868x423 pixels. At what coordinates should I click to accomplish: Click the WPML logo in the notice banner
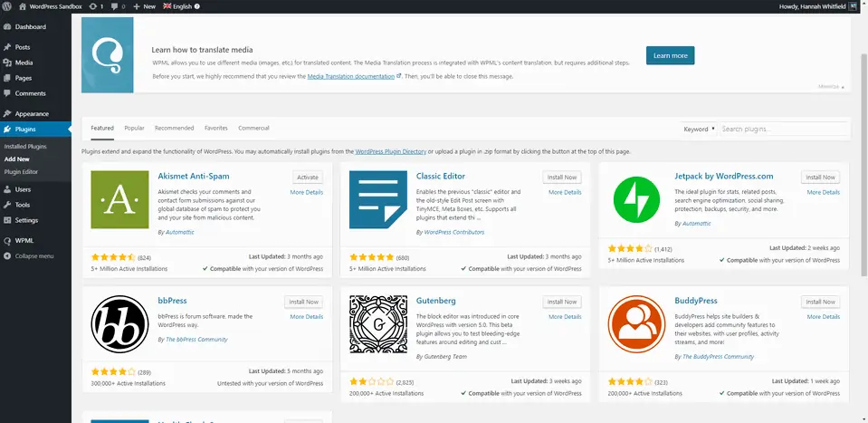coord(108,55)
